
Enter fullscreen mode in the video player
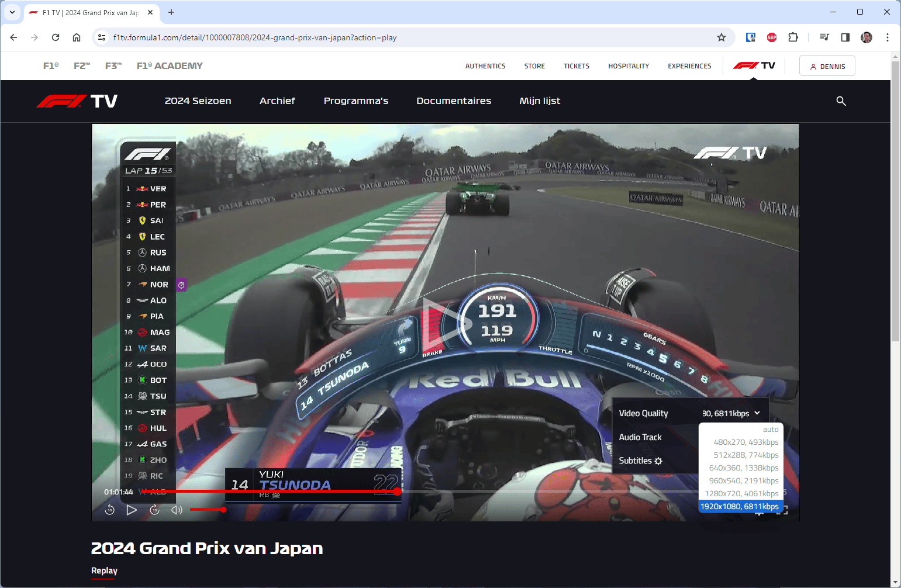coord(783,511)
